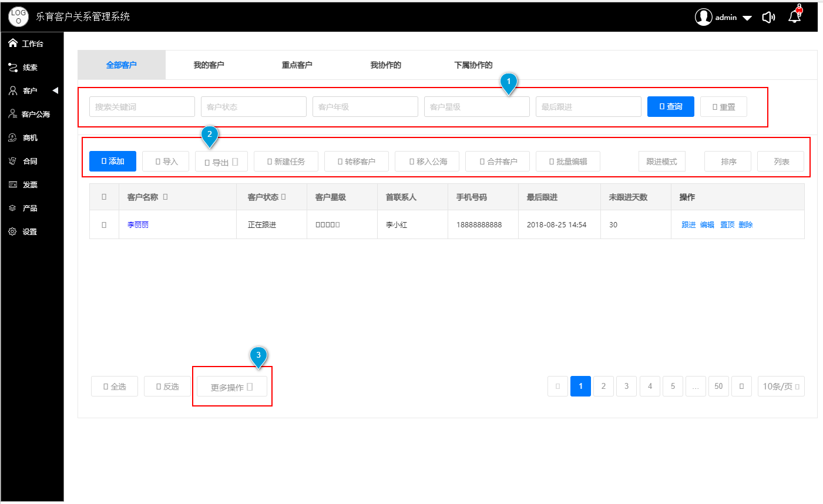Go to previous page arrow in pagination
Viewport: 823px width, 504px height.
pyautogui.click(x=557, y=387)
